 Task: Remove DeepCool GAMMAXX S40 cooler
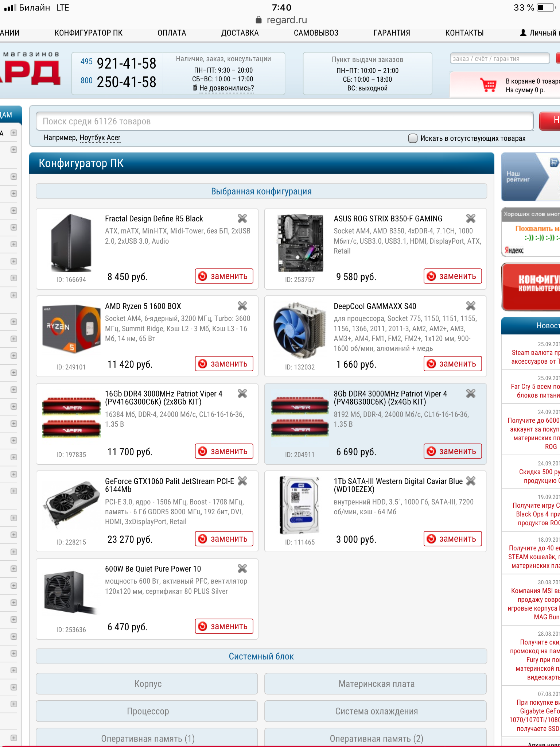click(x=471, y=306)
